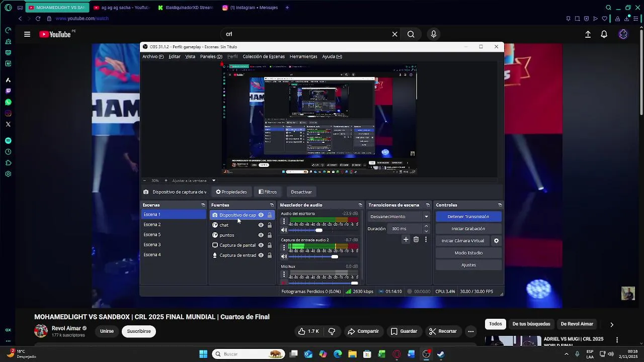The image size is (644, 362).
Task: Pop out the Controles dock icon
Action: (x=500, y=205)
